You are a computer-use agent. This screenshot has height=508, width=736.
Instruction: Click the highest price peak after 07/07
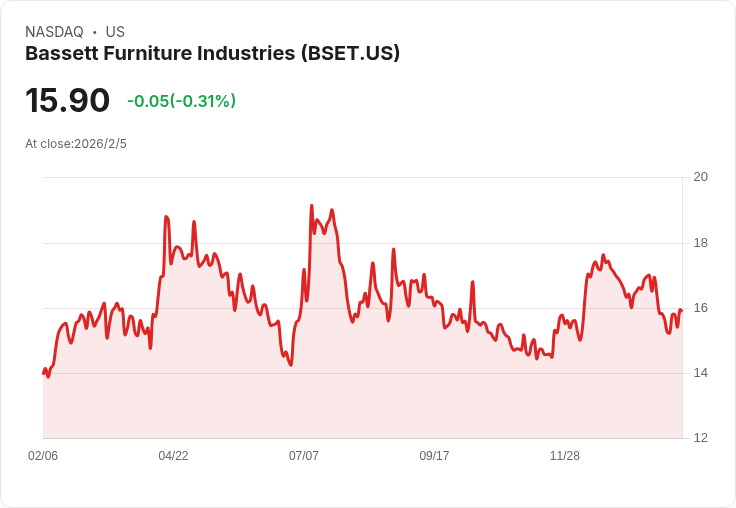(x=312, y=206)
